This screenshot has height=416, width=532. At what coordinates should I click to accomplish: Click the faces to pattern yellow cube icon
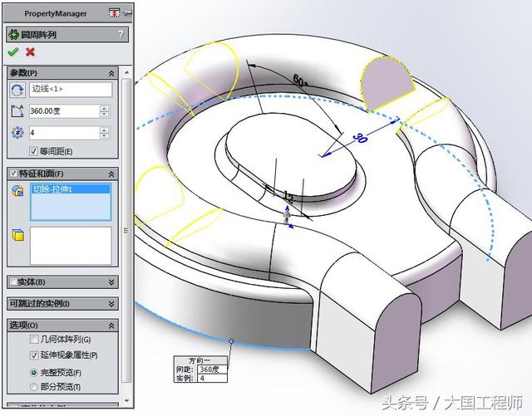pyautogui.click(x=18, y=235)
